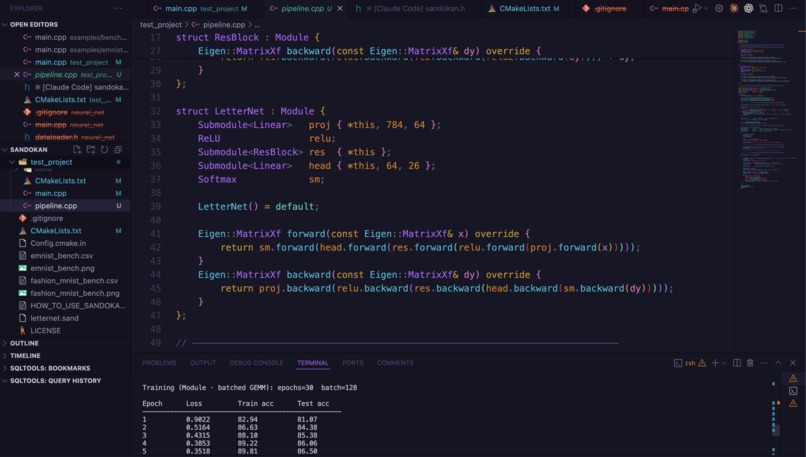Open emnist_bench.png file
The image size is (806, 457).
coord(65,268)
